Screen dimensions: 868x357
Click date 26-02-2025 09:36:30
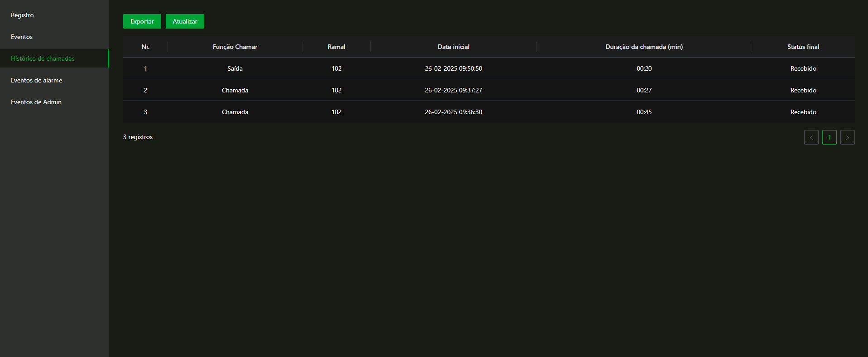pos(454,112)
